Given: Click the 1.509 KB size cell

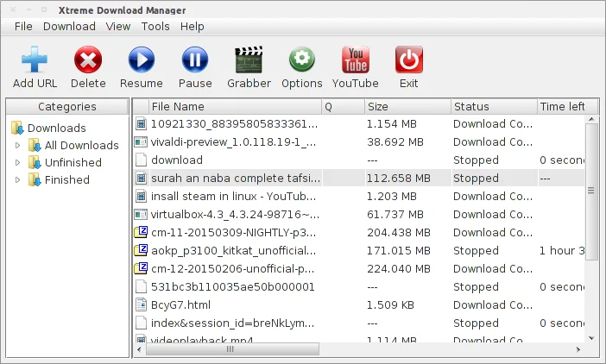Looking at the screenshot, I should point(390,305).
